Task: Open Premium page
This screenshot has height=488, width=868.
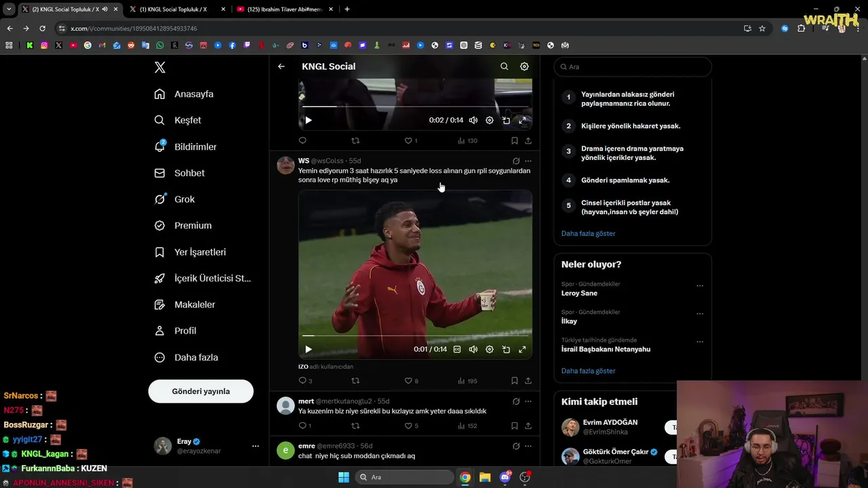Action: (182, 226)
